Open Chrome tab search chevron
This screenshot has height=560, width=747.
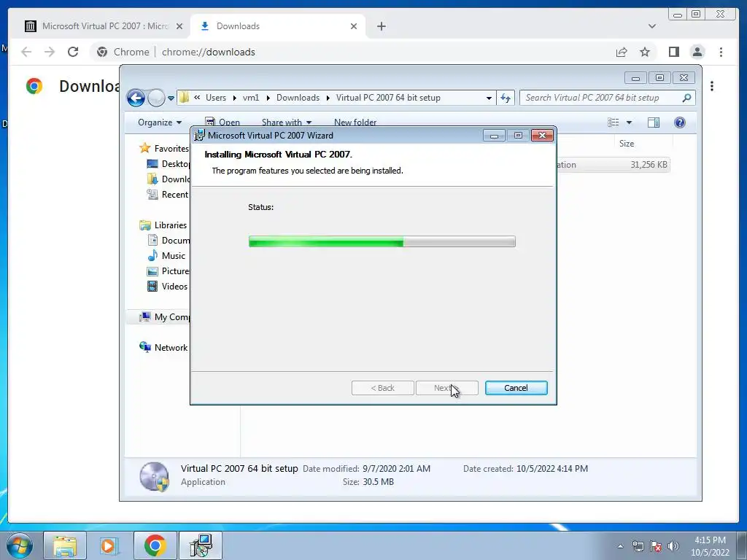tap(652, 26)
